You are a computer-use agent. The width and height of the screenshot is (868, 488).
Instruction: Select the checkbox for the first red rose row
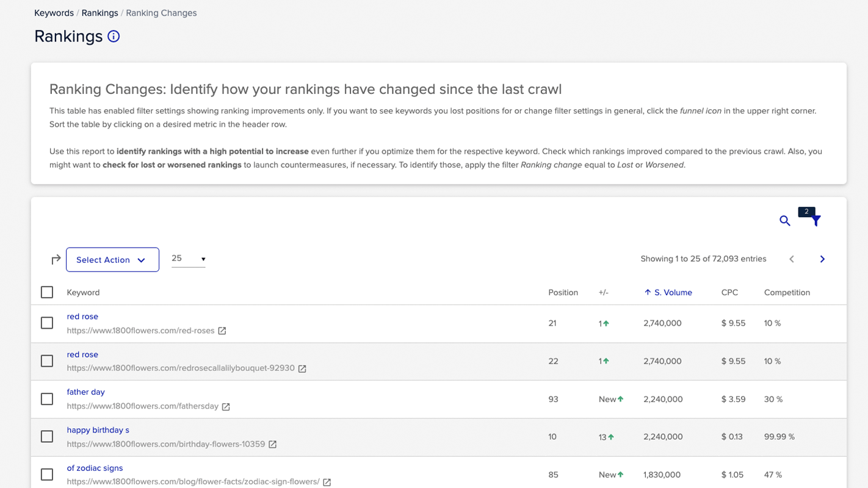pyautogui.click(x=47, y=323)
